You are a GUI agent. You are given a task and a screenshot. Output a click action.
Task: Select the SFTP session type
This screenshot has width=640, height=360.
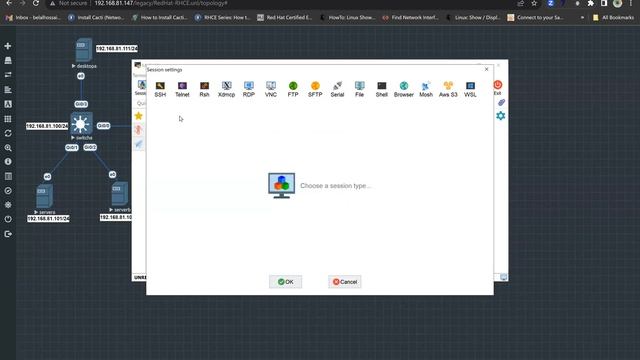[x=315, y=89]
